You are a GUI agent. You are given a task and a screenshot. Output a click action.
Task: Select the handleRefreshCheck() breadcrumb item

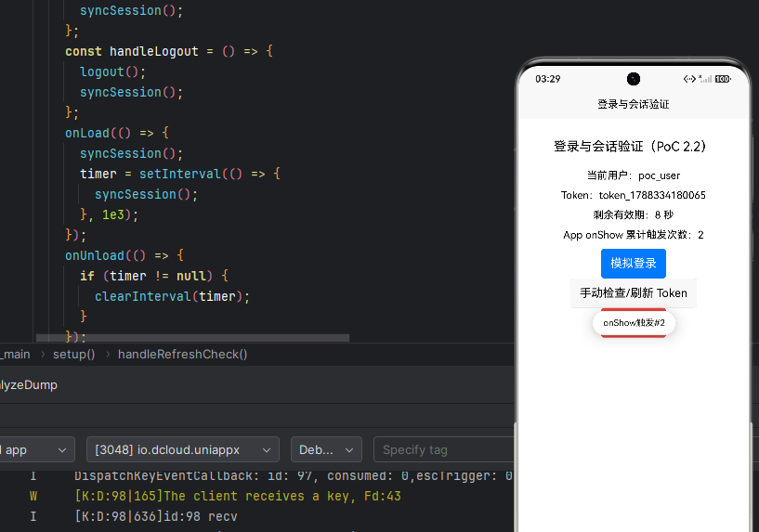pos(182,355)
